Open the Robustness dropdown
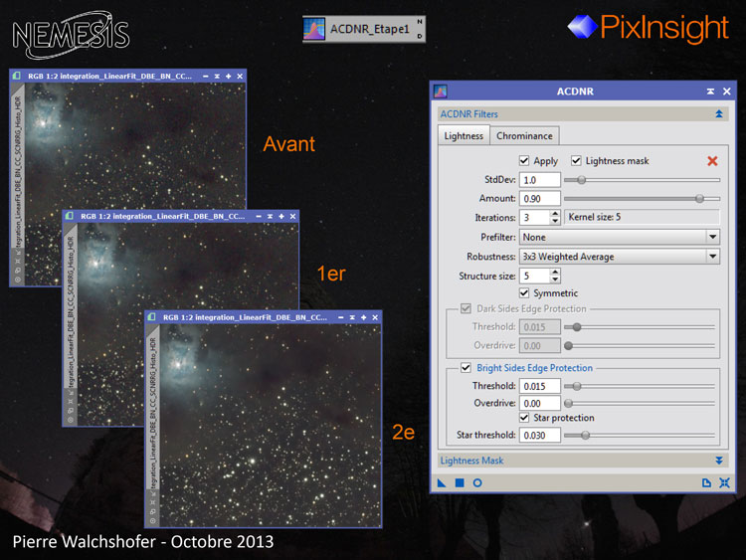This screenshot has width=746, height=560. tap(619, 257)
